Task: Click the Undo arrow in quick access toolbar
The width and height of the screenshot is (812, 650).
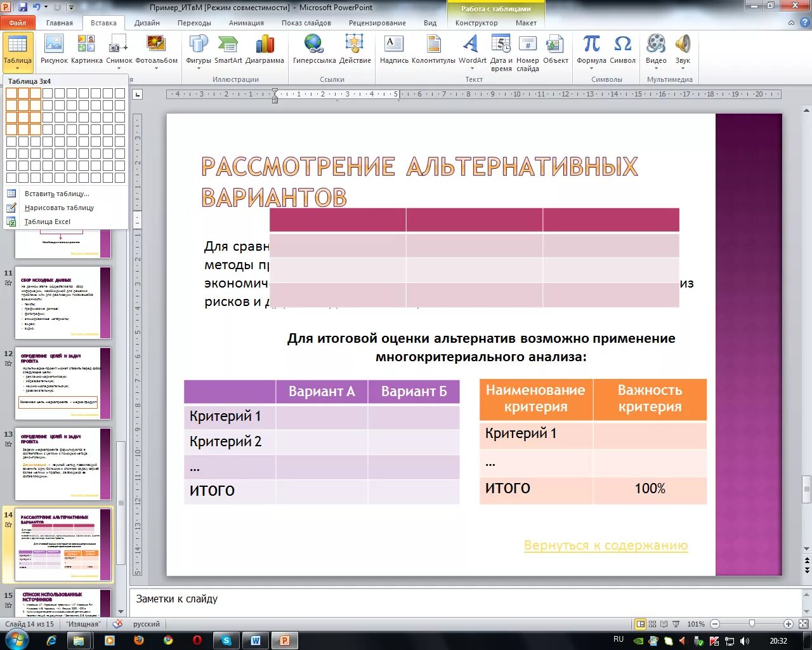Action: (x=37, y=8)
